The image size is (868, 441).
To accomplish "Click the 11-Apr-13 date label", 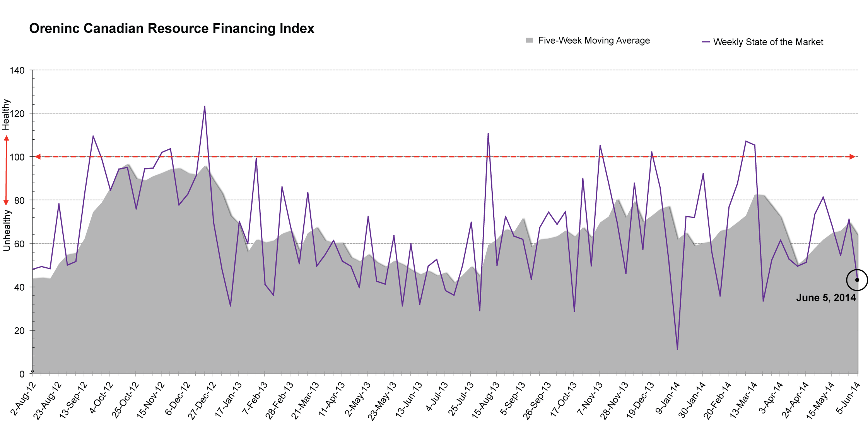I will 331,399.
